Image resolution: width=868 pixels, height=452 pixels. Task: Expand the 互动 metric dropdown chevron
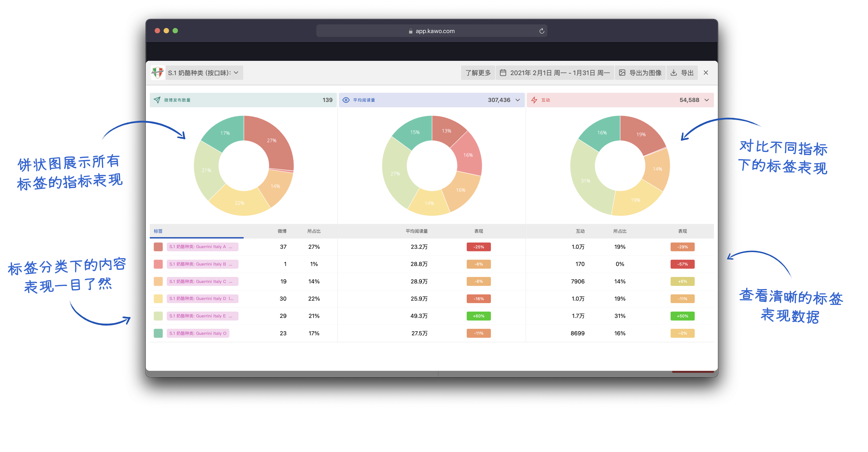point(707,100)
